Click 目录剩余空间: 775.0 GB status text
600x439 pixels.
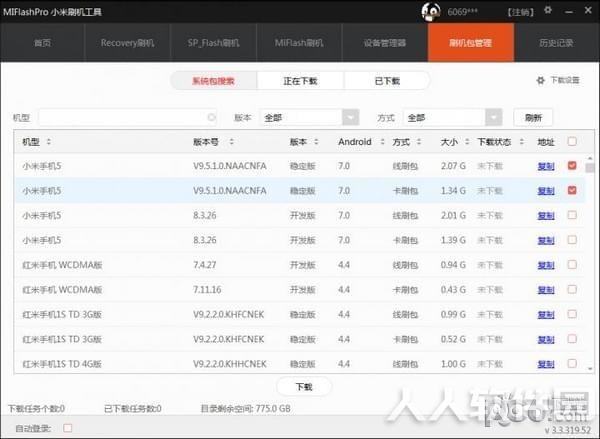246,409
